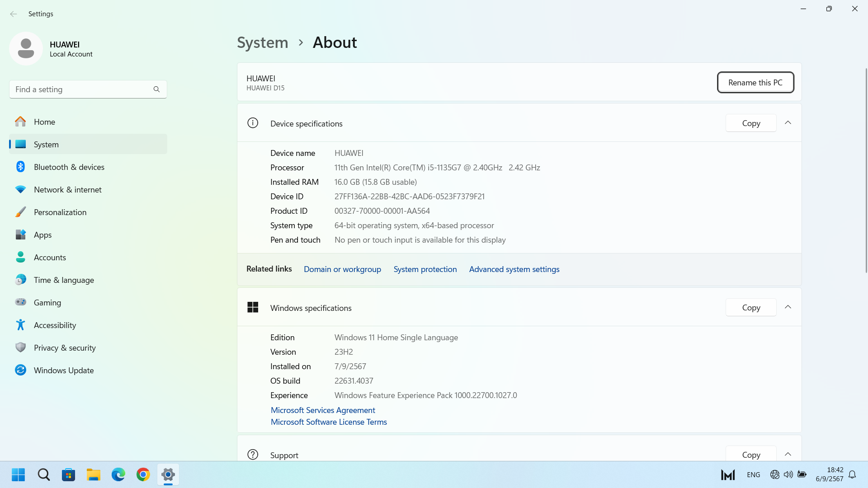Click the battery tray icon
This screenshot has width=868, height=488.
pos(802,474)
